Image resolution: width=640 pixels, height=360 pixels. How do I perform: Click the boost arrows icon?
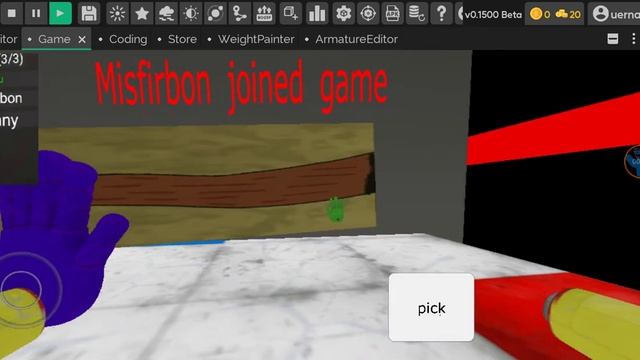click(264, 13)
